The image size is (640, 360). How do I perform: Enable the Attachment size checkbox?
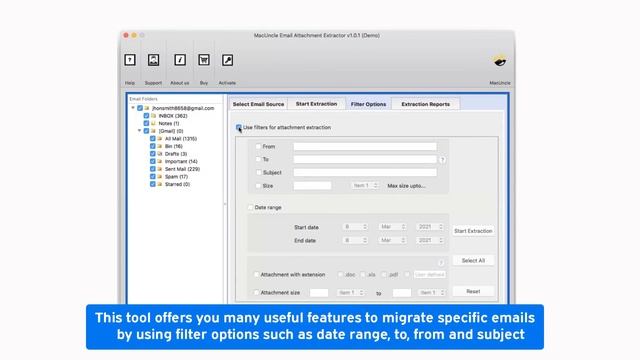click(256, 293)
